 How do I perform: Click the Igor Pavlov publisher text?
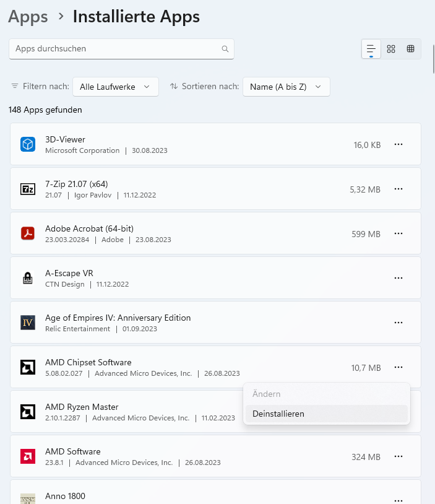click(x=93, y=195)
